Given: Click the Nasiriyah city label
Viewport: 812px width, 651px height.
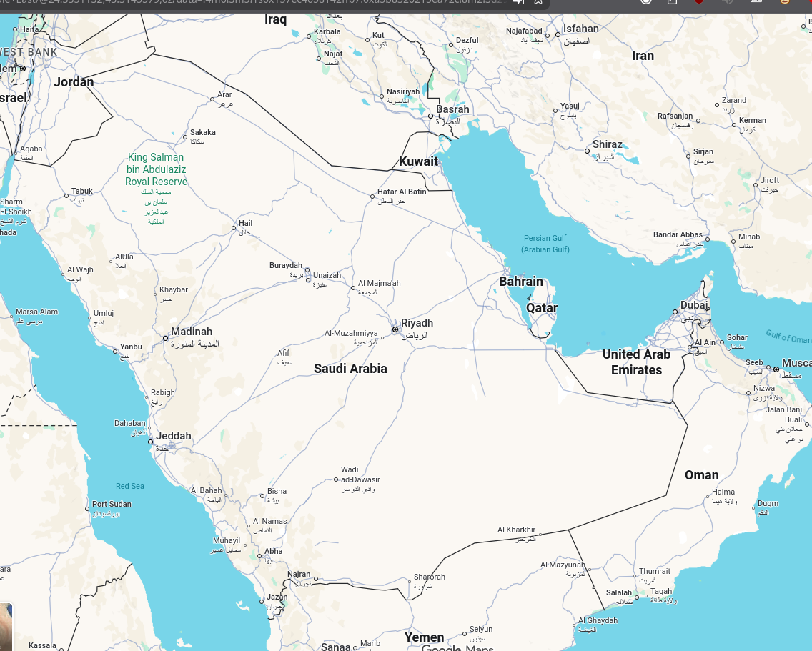Looking at the screenshot, I should click(x=403, y=92).
